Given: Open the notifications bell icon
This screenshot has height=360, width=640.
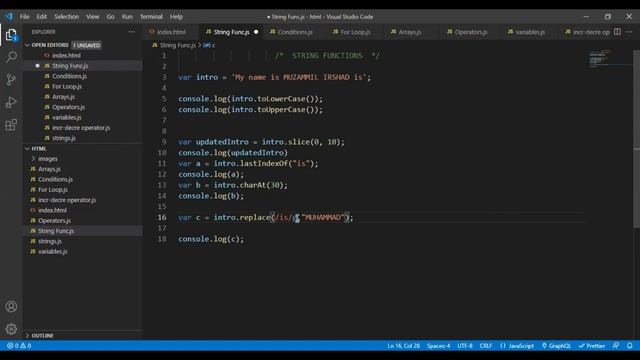Looking at the screenshot, I should pos(630,346).
